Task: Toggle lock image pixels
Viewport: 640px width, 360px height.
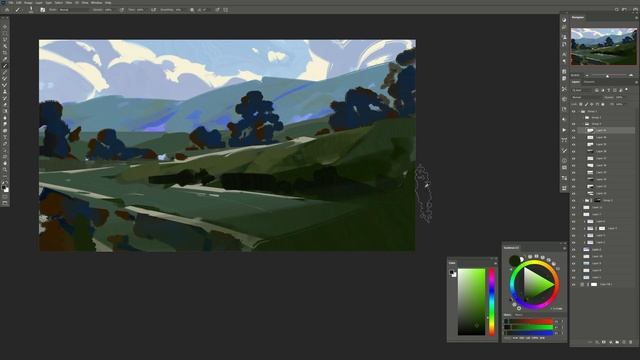Action: point(587,104)
